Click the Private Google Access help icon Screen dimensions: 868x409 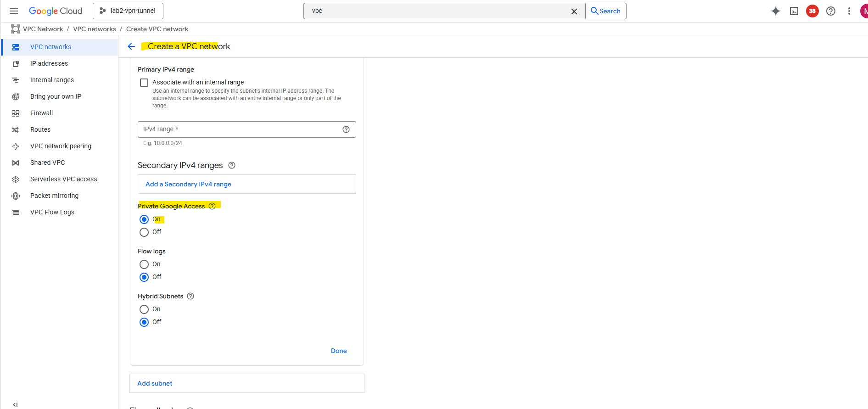212,206
